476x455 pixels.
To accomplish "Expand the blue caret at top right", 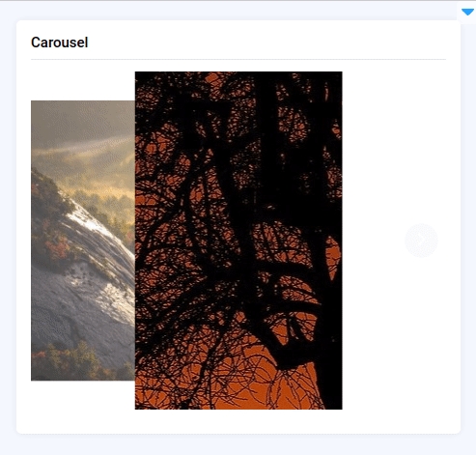I will [x=467, y=13].
